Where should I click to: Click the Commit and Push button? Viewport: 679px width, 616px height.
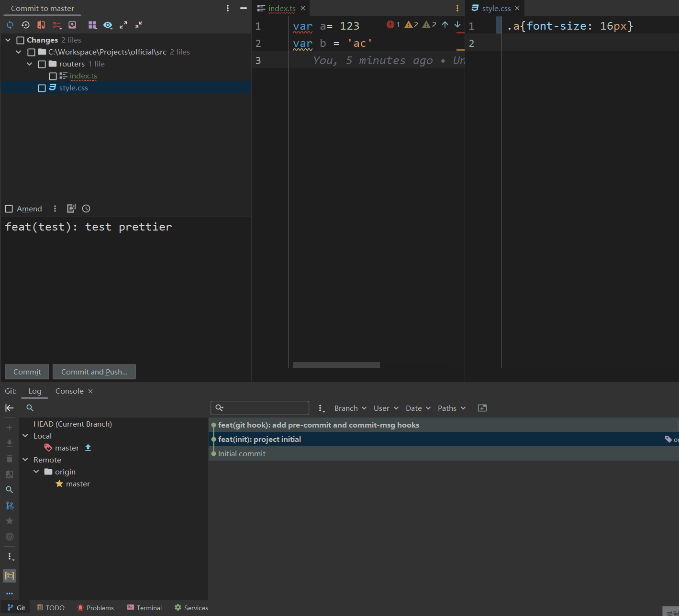(94, 372)
